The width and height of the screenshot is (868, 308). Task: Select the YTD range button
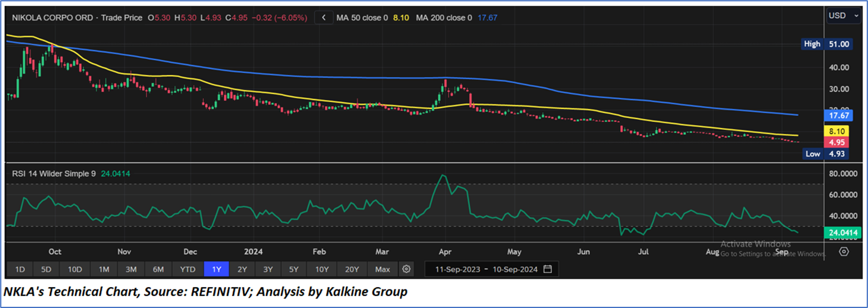pos(188,269)
